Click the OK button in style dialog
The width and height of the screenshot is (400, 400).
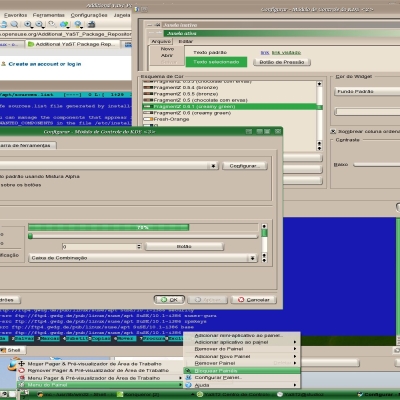[x=169, y=300]
